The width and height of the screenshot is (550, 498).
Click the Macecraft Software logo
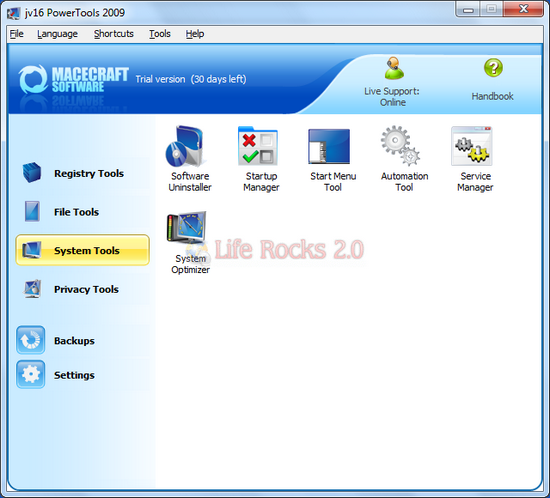click(x=74, y=80)
